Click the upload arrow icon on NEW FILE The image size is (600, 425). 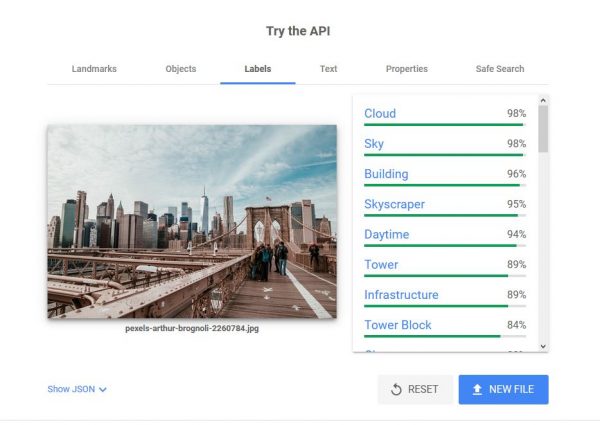pyautogui.click(x=477, y=389)
